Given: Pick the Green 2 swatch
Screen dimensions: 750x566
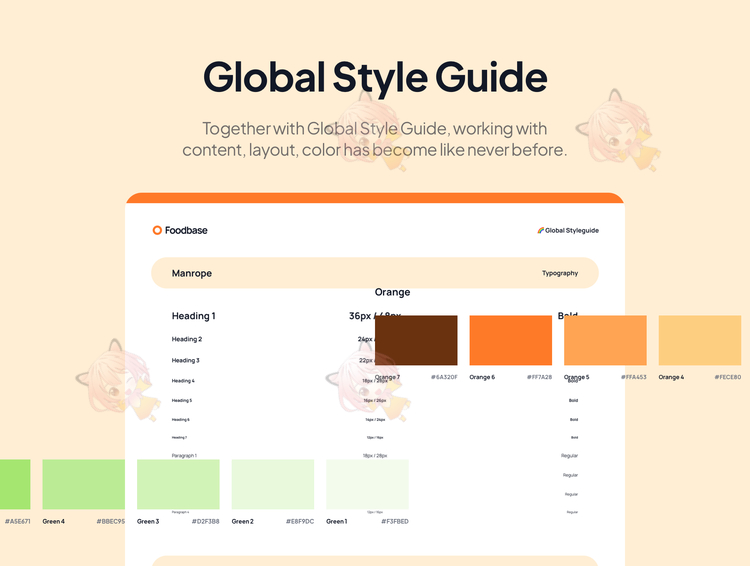Looking at the screenshot, I should 273,484.
